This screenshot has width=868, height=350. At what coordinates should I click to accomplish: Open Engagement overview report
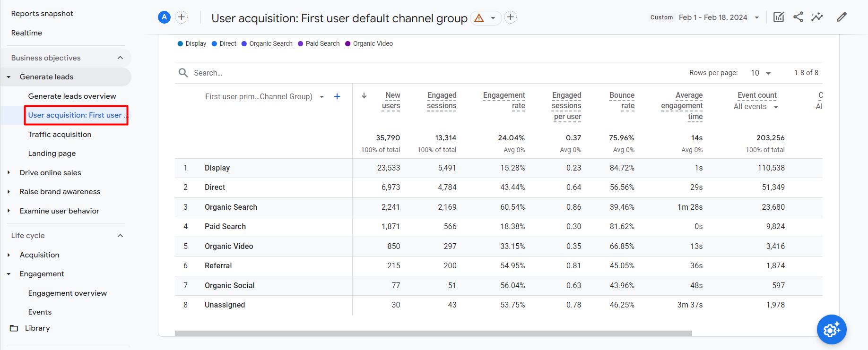68,293
